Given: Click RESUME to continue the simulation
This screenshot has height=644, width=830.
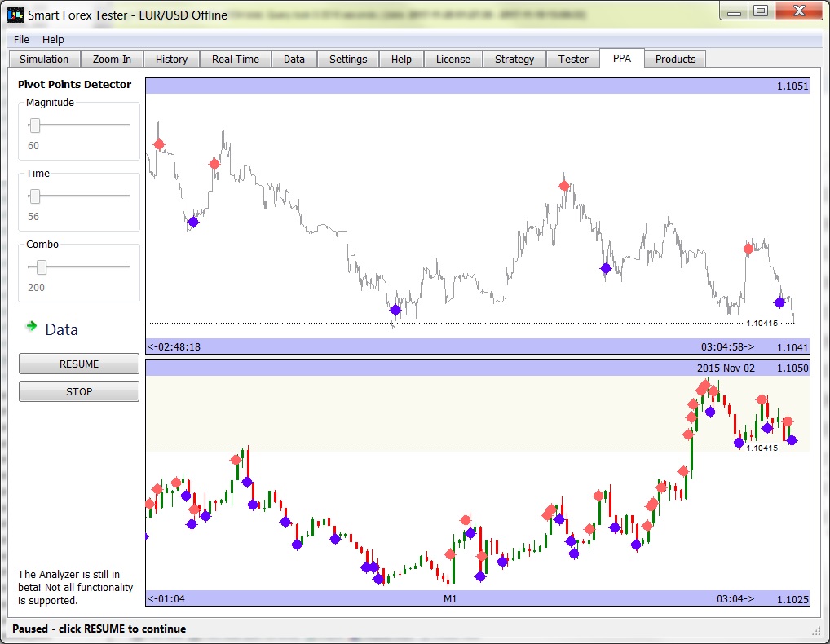Looking at the screenshot, I should point(79,364).
